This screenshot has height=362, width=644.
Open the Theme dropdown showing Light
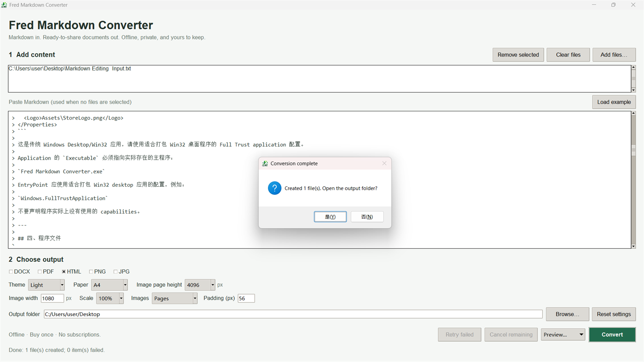coord(46,285)
